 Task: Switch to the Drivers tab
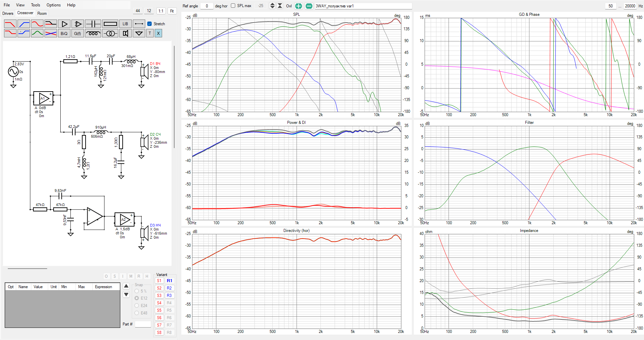8,13
